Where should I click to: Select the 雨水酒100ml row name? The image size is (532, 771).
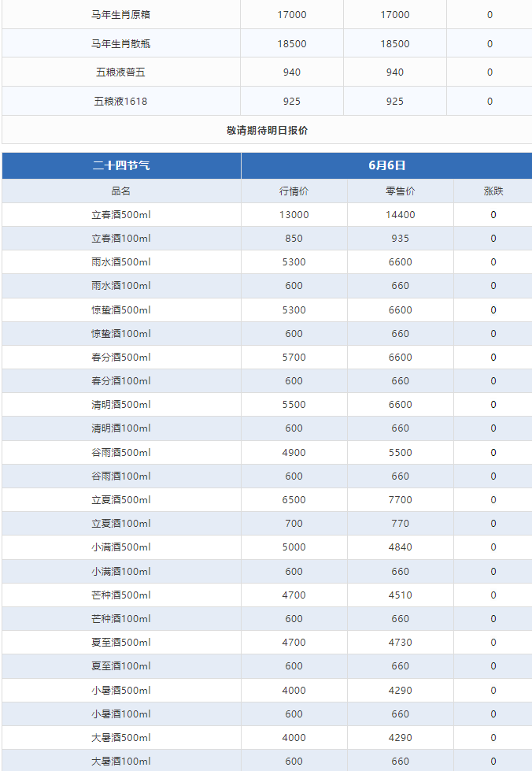(121, 286)
